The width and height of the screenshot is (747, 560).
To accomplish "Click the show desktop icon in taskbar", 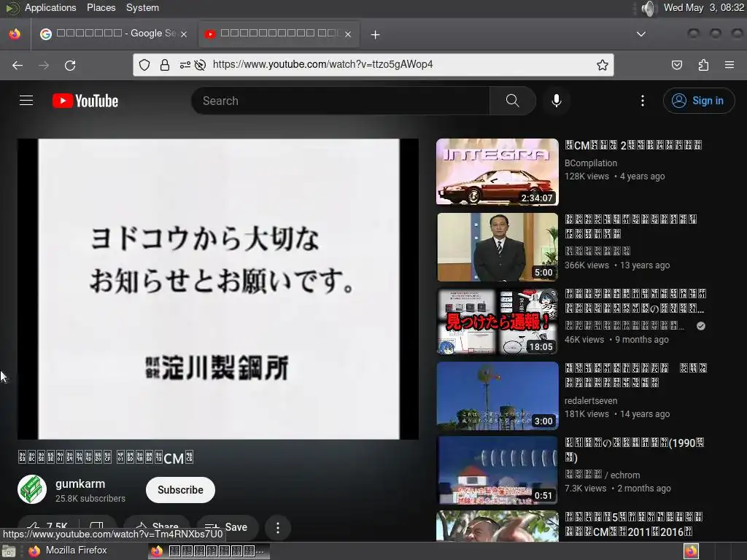I will pos(9,551).
